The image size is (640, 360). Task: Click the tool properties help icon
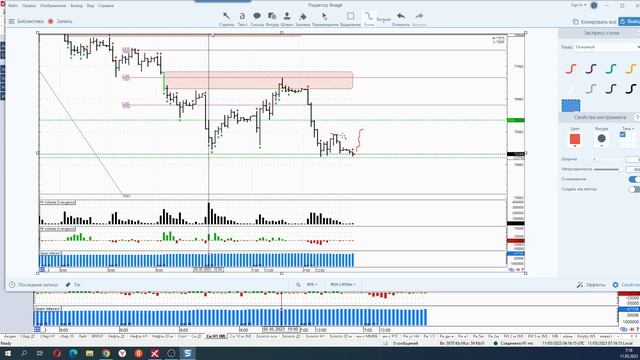637,118
